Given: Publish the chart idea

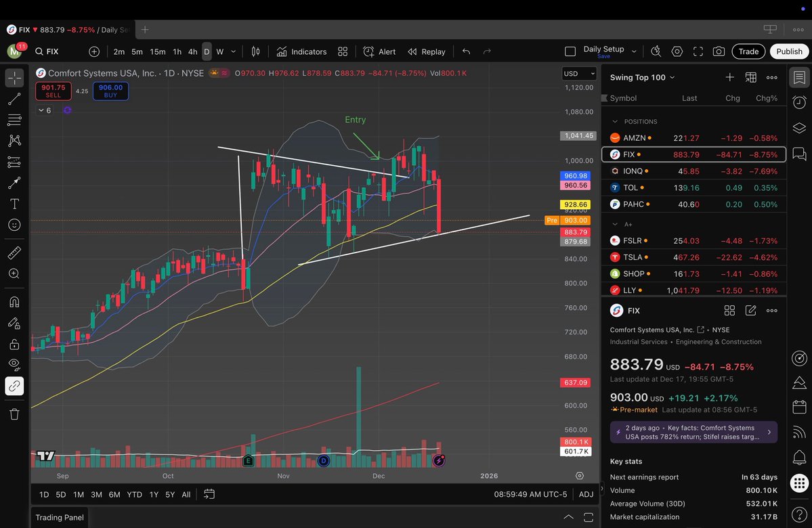Looking at the screenshot, I should (789, 51).
